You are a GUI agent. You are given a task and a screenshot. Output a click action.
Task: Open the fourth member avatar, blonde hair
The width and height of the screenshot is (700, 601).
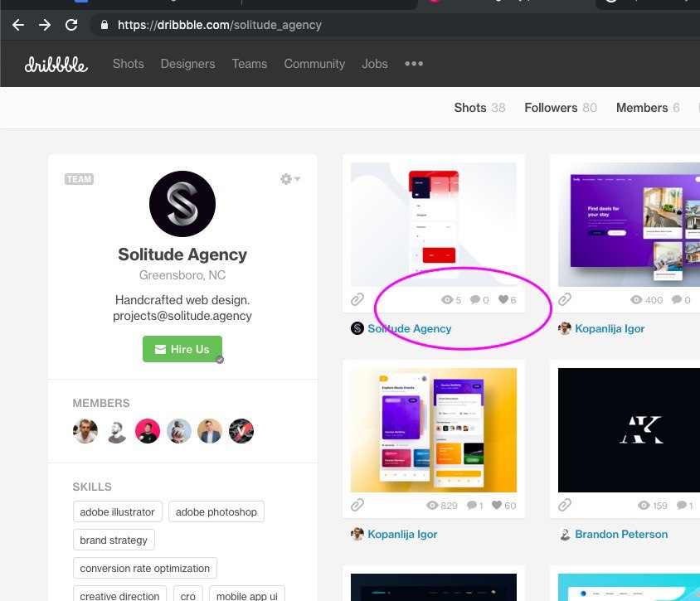pos(178,431)
